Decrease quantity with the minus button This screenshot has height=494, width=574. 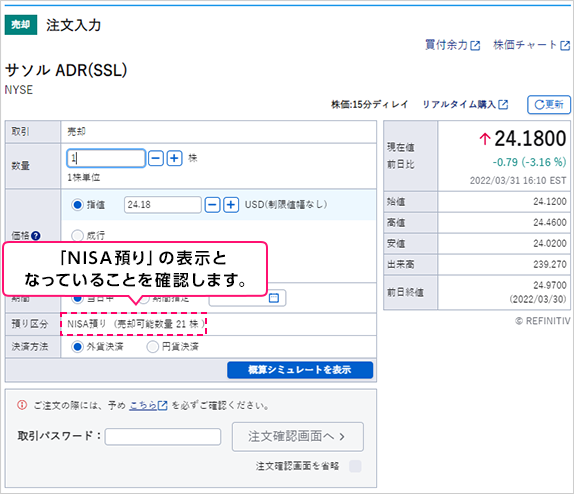pos(156,158)
